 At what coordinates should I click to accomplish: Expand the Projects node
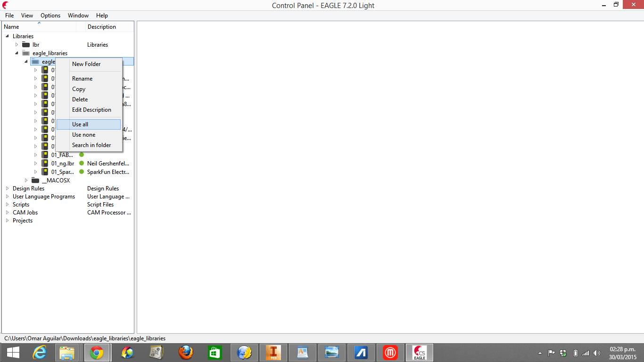point(7,221)
